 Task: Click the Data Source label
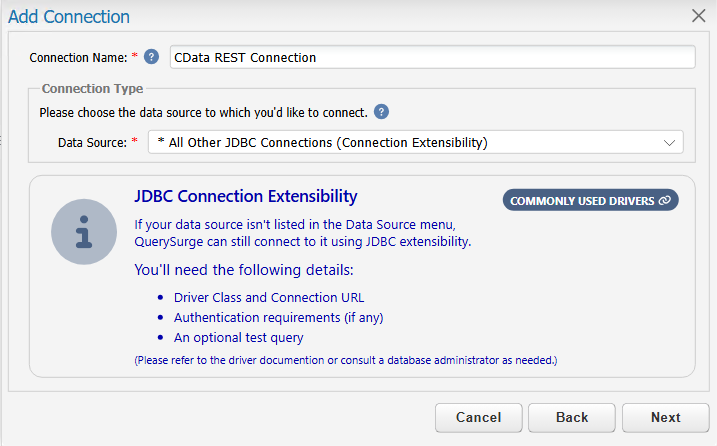coord(92,143)
